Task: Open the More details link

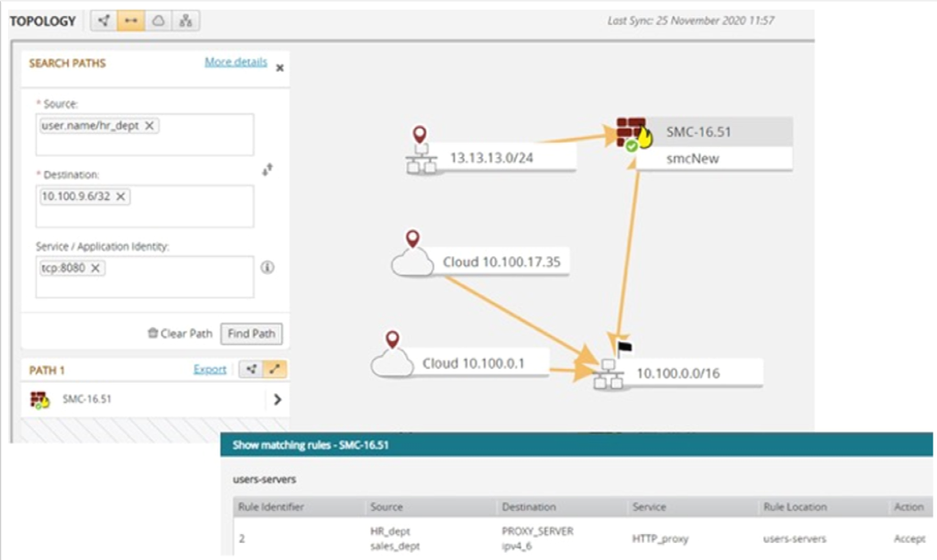Action: (235, 62)
